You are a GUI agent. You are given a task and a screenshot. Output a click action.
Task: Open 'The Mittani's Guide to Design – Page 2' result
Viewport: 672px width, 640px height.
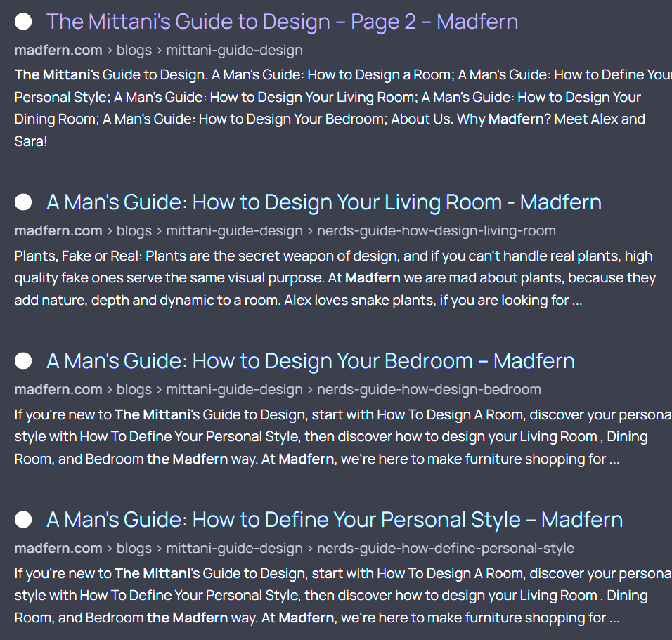point(282,21)
